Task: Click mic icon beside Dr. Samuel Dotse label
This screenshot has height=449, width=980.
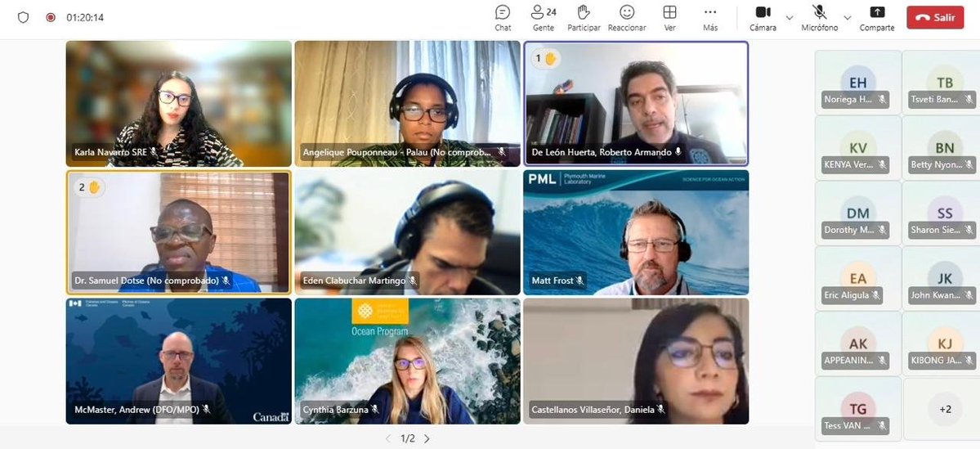Action: click(226, 281)
